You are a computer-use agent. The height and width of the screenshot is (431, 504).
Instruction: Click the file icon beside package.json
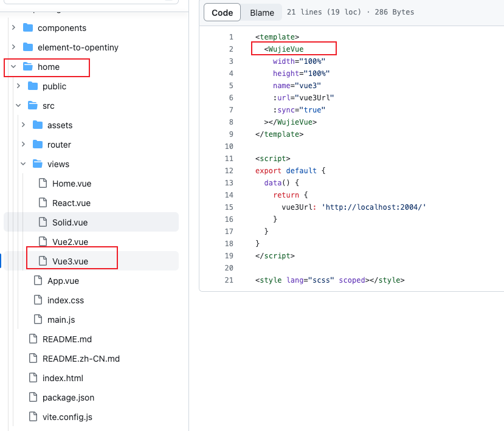click(32, 398)
